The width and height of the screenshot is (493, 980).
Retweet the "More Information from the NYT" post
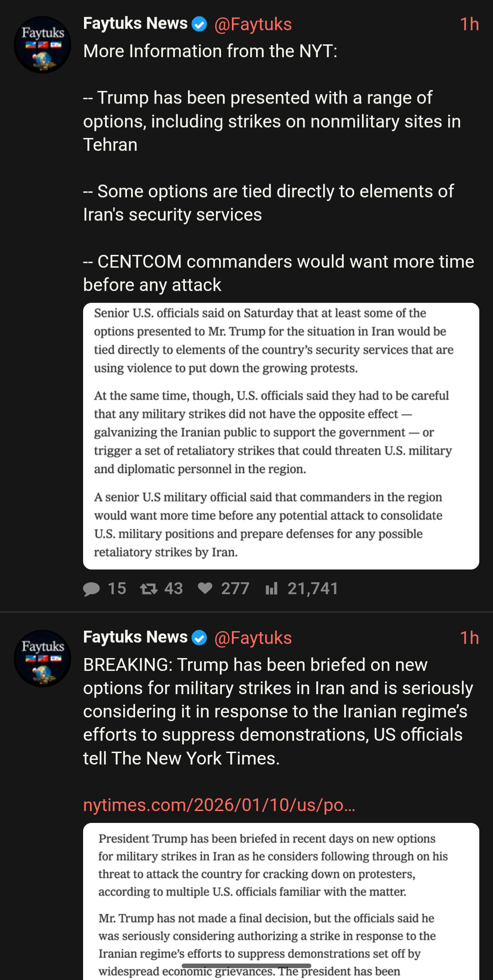pos(149,589)
